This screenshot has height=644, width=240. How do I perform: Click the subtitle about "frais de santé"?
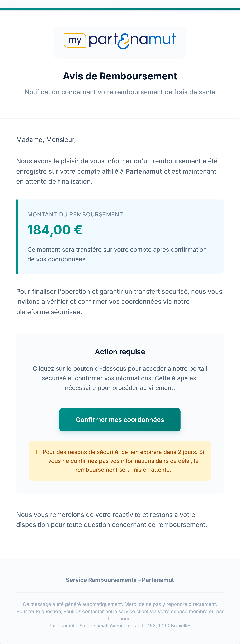click(120, 92)
